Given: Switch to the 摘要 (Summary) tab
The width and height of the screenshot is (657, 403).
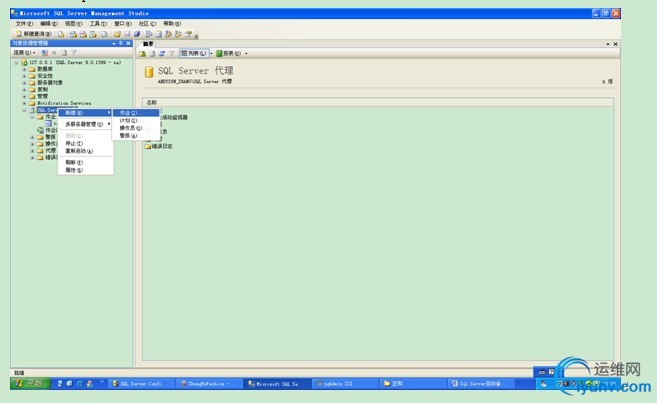Looking at the screenshot, I should (x=148, y=44).
